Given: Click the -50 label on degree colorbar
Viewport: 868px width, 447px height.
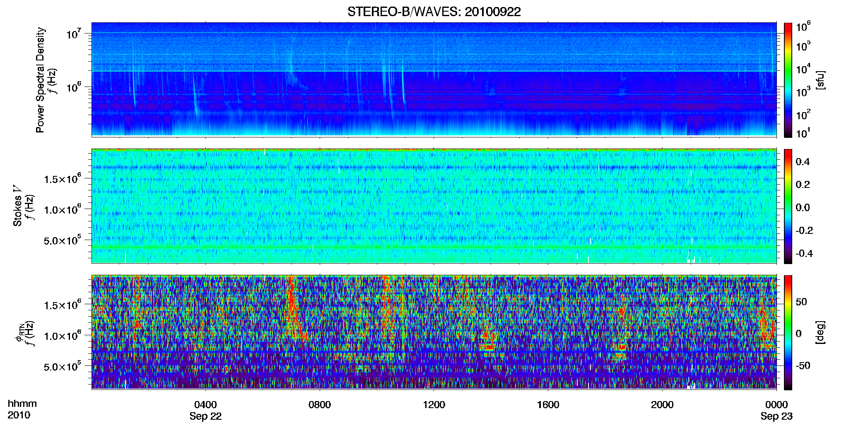Looking at the screenshot, I should pyautogui.click(x=803, y=365).
